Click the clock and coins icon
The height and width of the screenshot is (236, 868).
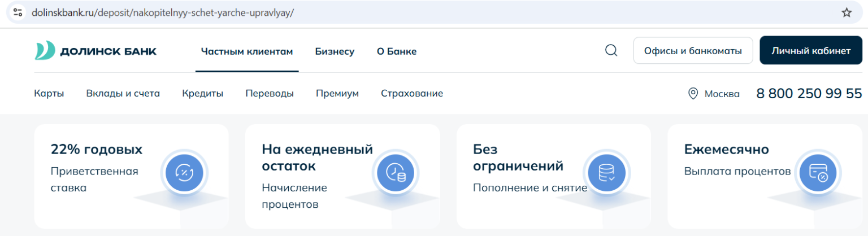pyautogui.click(x=396, y=172)
